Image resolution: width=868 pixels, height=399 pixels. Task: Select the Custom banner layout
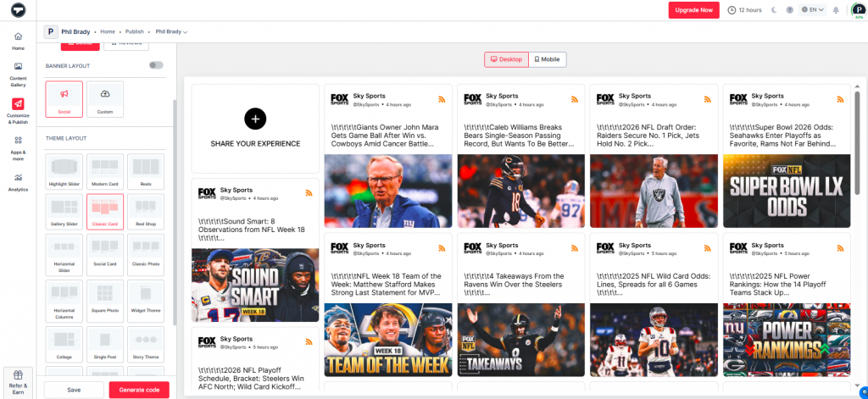pos(105,99)
